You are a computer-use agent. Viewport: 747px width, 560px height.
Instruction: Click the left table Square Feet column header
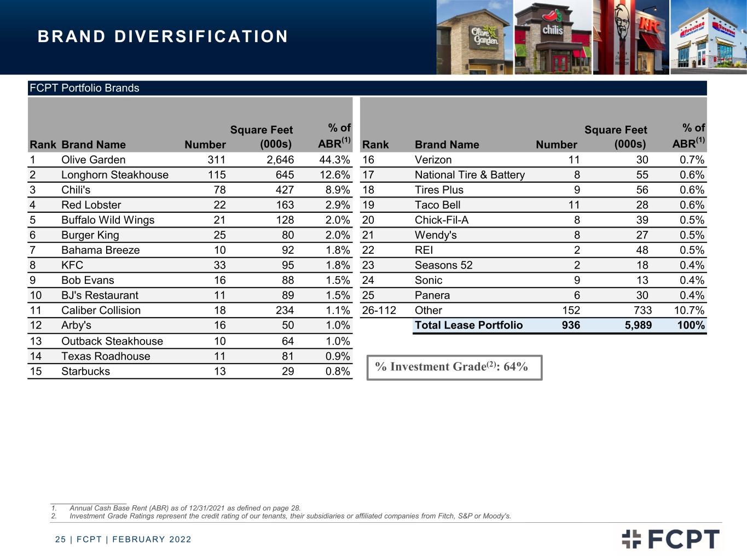click(x=262, y=137)
